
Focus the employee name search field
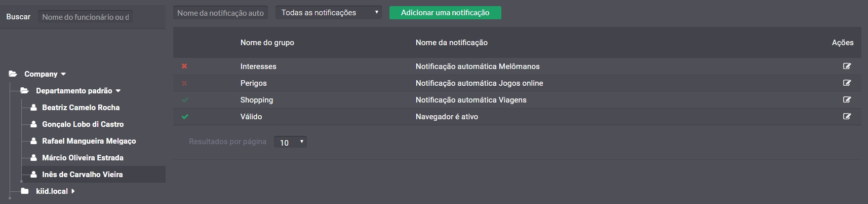coord(85,17)
